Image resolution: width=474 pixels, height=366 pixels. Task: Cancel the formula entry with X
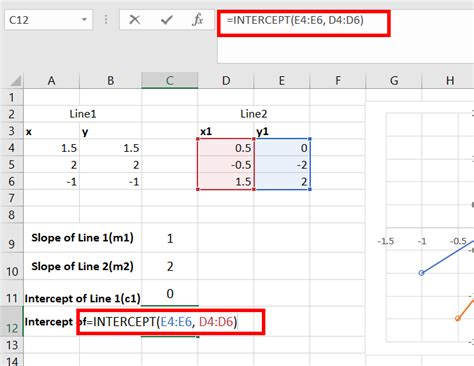point(135,20)
